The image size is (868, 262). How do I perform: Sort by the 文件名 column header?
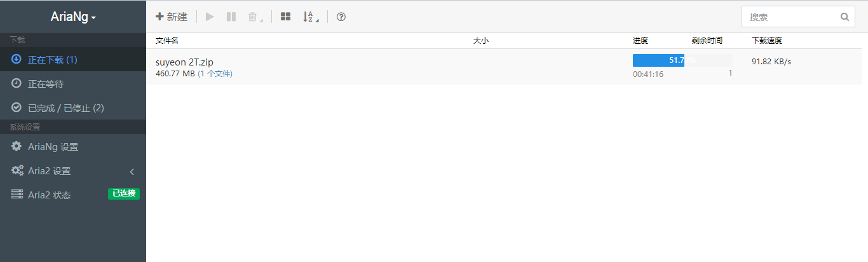click(167, 40)
